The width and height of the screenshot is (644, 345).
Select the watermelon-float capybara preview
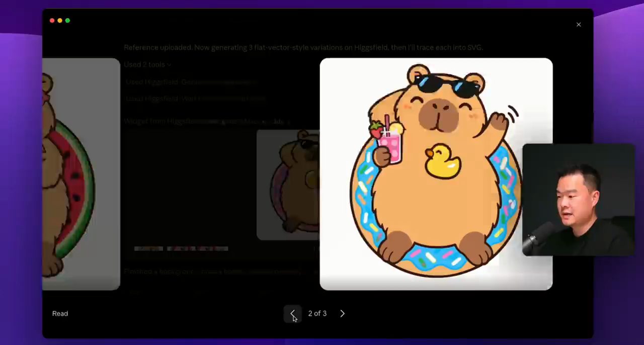click(81, 174)
